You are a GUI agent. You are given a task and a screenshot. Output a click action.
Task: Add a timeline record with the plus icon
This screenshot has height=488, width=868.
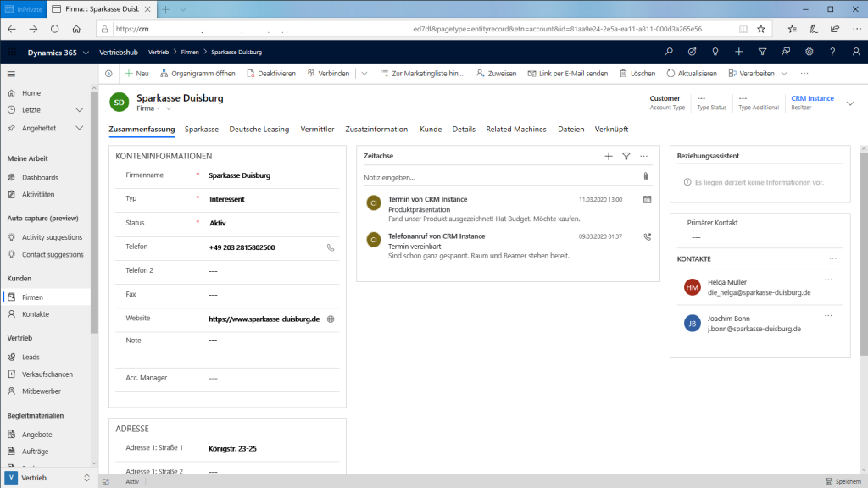coord(609,156)
